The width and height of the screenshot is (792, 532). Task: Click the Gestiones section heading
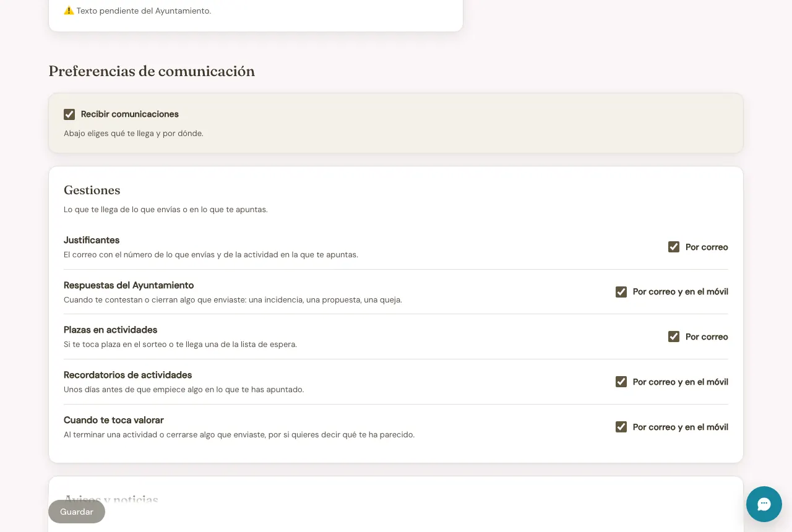coord(92,190)
